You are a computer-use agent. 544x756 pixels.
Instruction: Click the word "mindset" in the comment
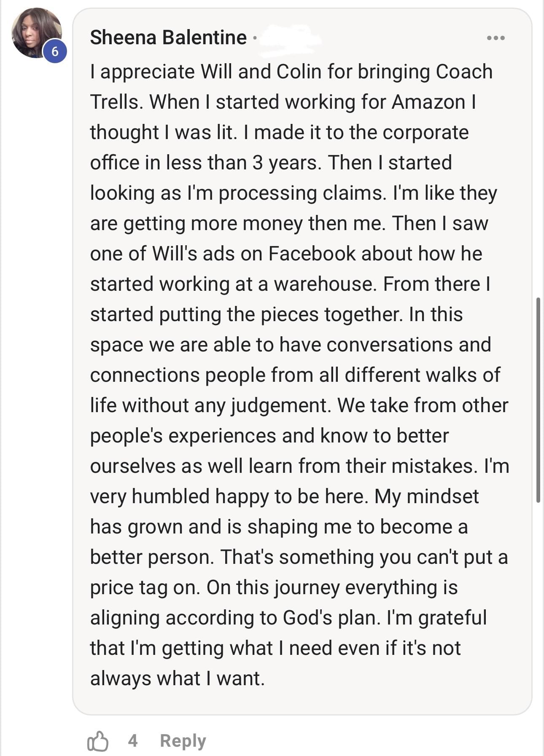442,496
